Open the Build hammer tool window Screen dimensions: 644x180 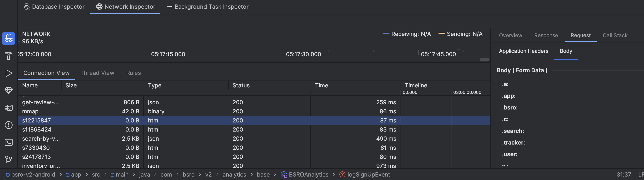(8, 56)
